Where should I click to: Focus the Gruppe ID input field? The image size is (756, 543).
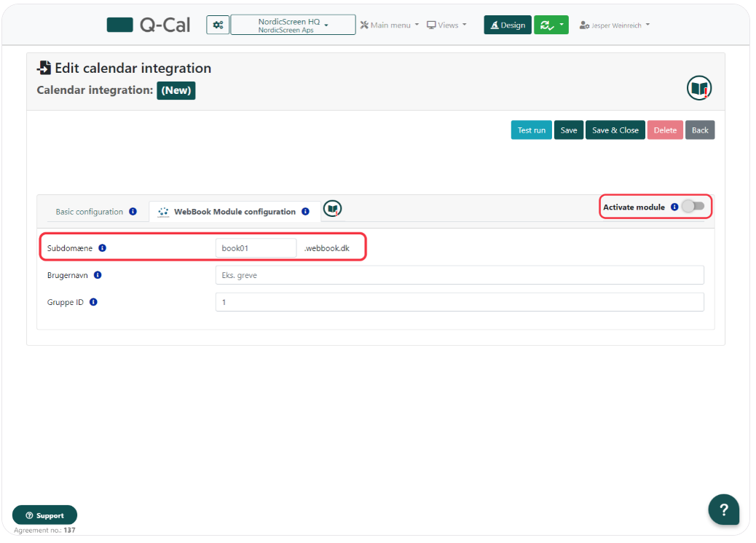click(x=460, y=302)
